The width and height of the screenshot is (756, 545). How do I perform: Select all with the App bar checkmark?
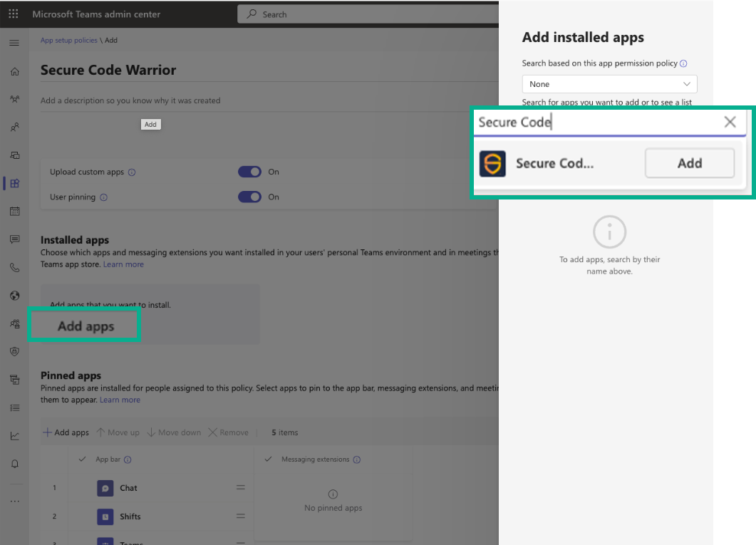tap(83, 460)
